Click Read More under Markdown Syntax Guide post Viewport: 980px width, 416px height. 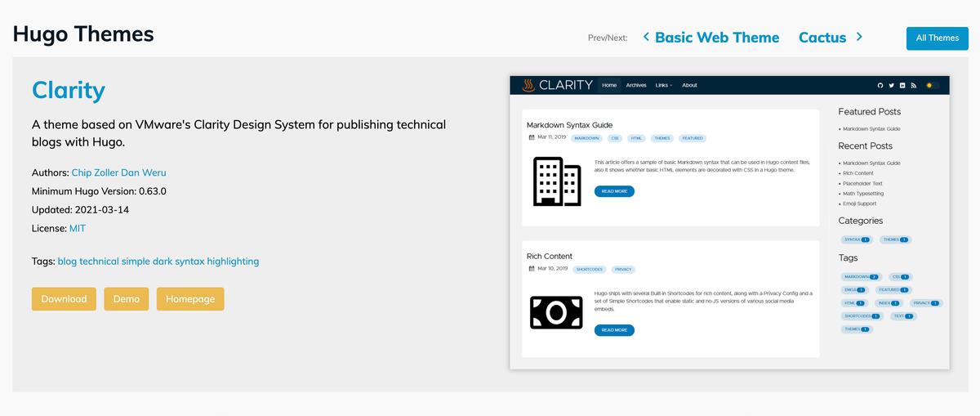[614, 191]
